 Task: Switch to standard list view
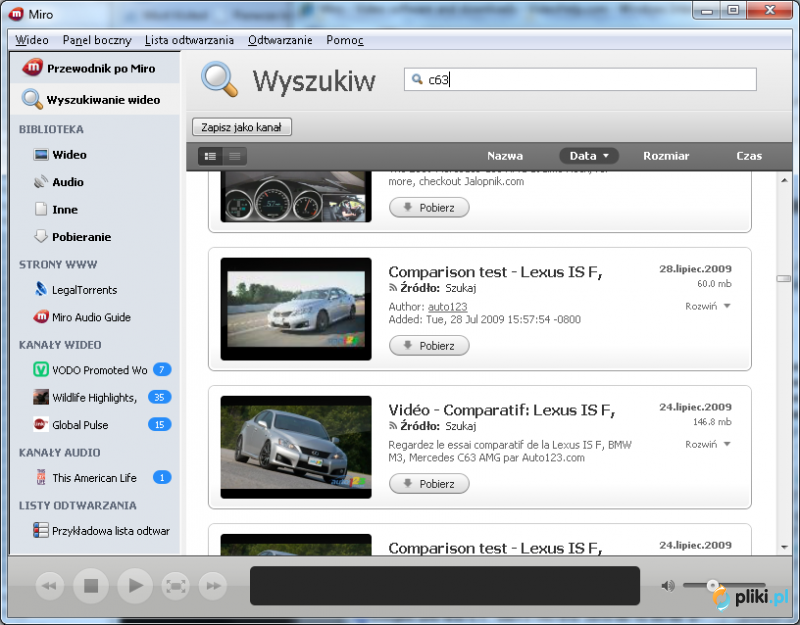click(x=210, y=156)
